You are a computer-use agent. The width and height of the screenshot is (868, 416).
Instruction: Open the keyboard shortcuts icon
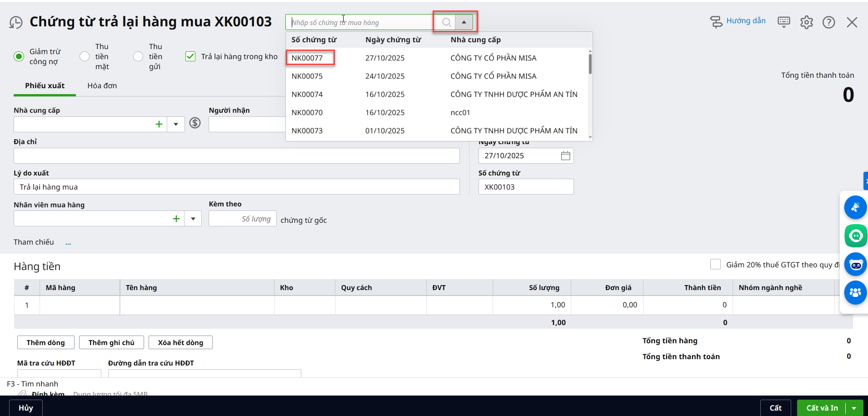click(783, 22)
